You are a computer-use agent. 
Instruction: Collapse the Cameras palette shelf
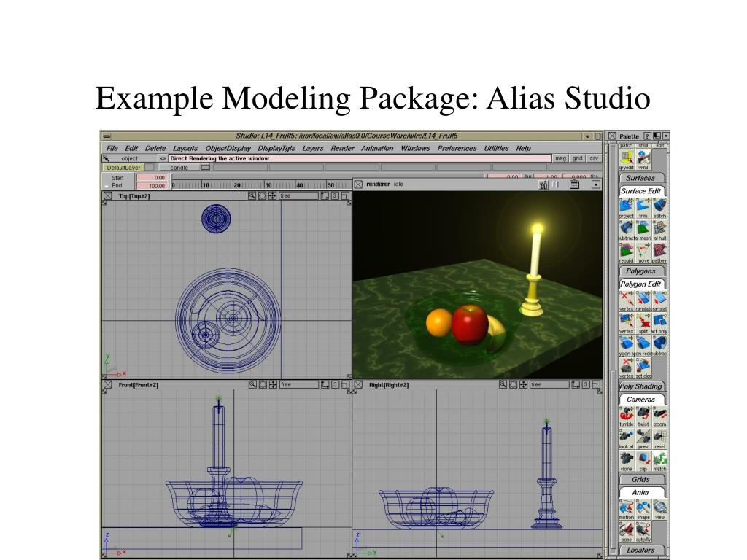tap(640, 400)
